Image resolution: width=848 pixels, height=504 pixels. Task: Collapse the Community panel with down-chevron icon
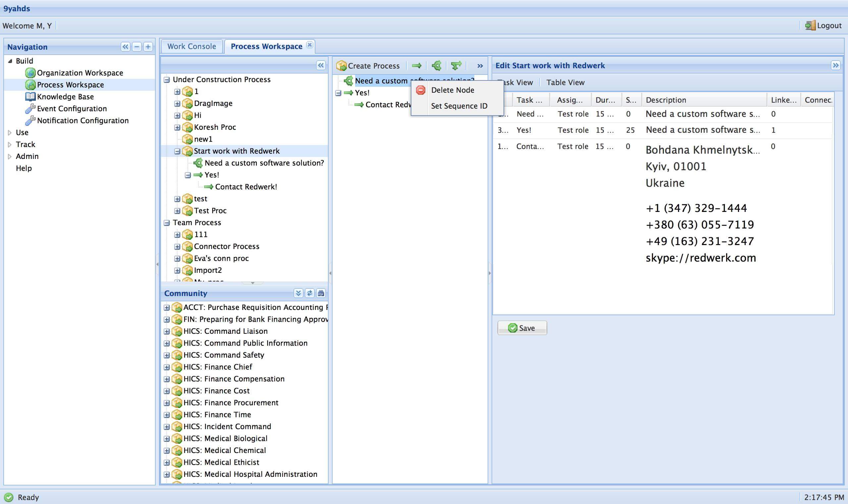pyautogui.click(x=298, y=293)
